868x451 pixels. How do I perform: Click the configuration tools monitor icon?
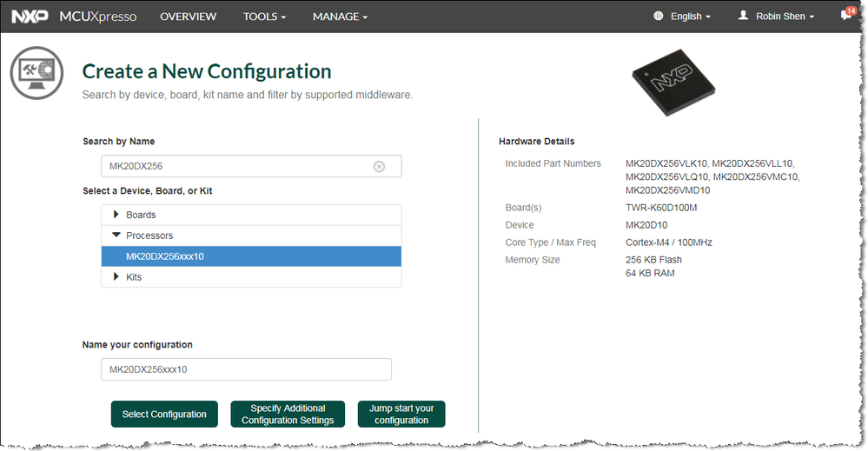[x=36, y=73]
